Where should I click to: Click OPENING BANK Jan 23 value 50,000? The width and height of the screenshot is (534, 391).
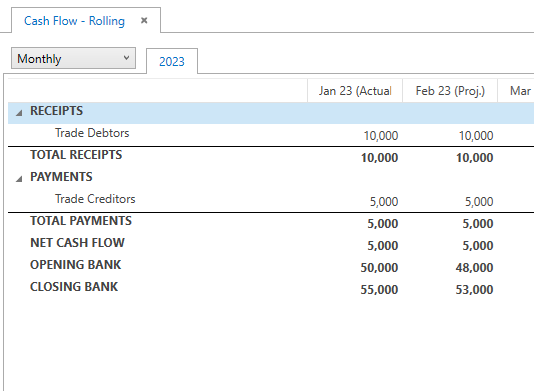click(379, 268)
